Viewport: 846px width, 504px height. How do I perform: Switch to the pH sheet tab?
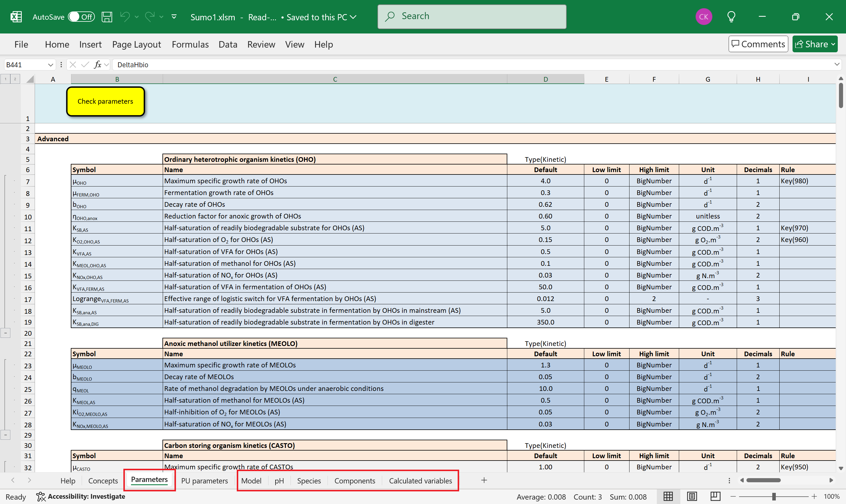(279, 481)
